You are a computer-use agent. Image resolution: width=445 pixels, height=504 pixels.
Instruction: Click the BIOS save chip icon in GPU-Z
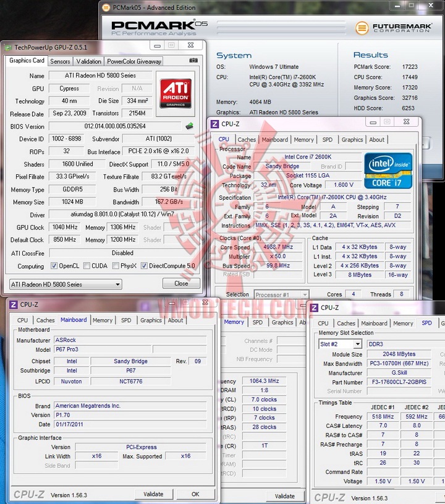(190, 126)
